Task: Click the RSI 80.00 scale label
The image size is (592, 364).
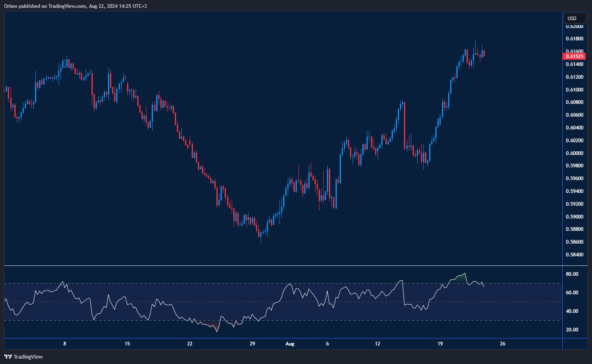Action: (x=572, y=274)
